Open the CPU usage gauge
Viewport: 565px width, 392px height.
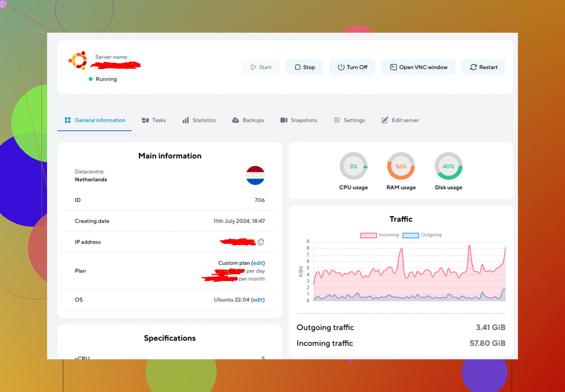(x=353, y=166)
